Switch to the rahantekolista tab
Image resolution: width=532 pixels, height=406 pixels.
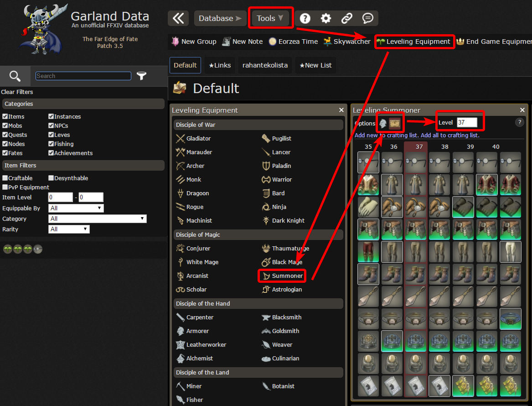(265, 65)
